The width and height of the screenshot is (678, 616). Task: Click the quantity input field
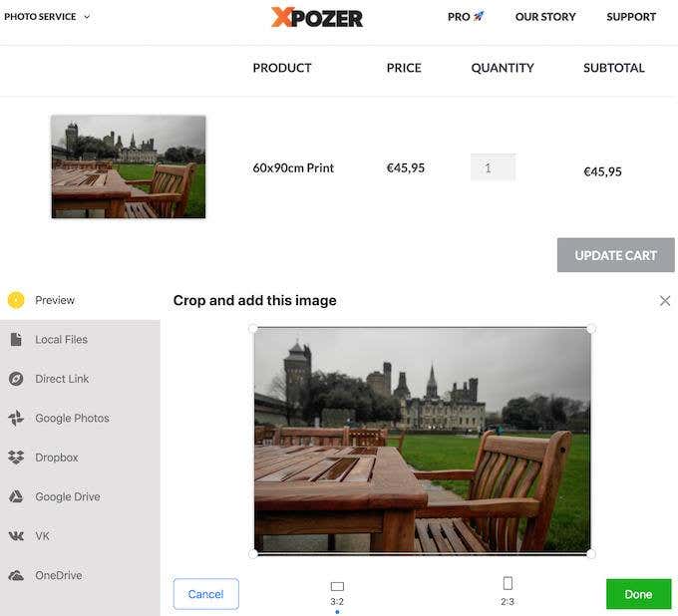click(x=493, y=167)
